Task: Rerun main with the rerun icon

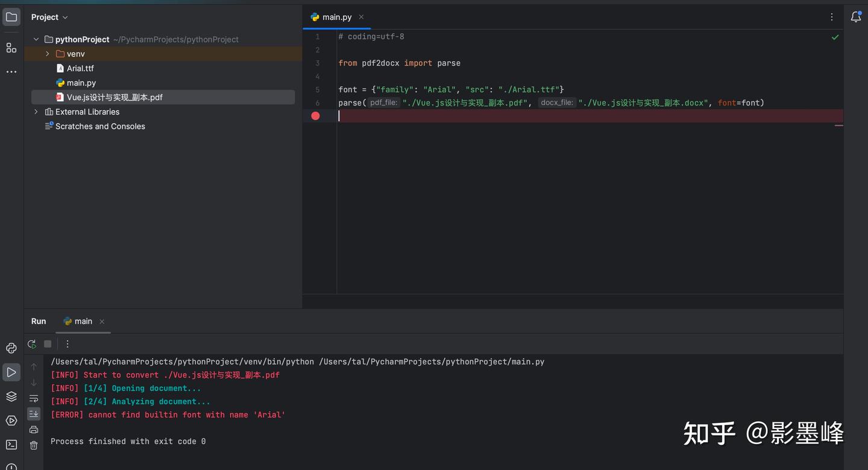Action: tap(32, 344)
